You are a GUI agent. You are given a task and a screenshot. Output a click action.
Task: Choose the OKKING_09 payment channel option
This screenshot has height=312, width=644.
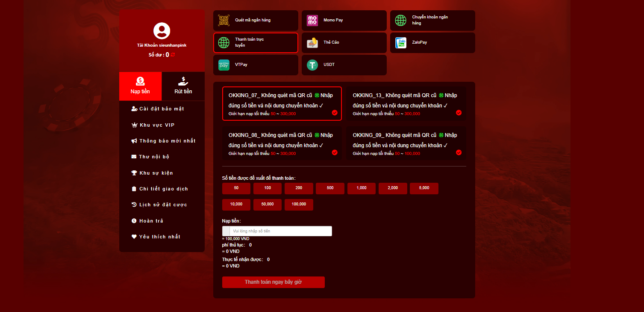click(x=406, y=143)
